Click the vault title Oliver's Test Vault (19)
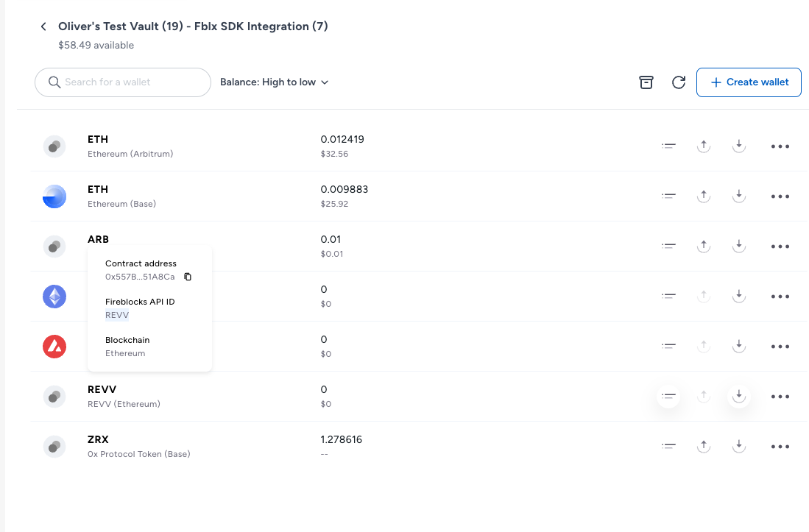This screenshot has height=532, width=809. [121, 26]
